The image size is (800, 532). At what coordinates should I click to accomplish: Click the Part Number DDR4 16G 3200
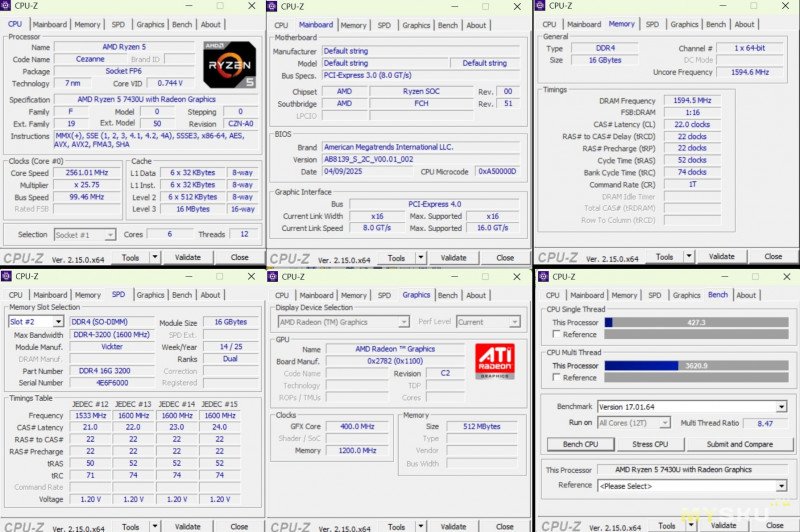tap(112, 371)
